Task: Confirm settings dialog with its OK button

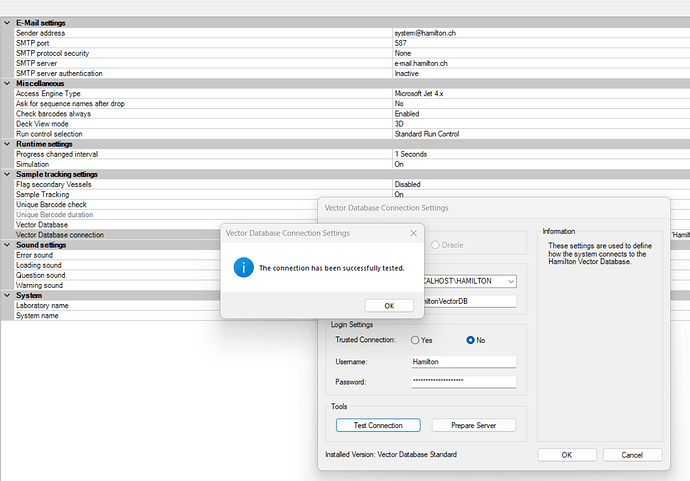Action: point(567,455)
